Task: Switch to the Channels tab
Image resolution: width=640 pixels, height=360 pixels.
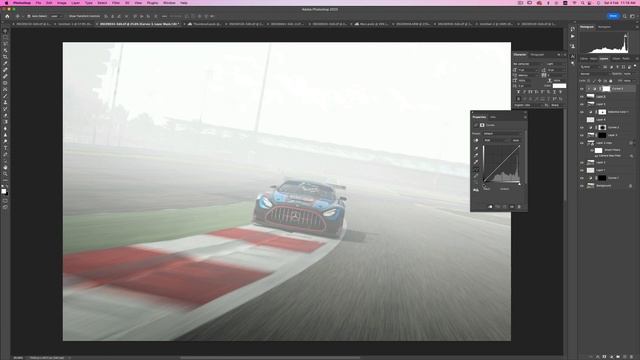Action: (x=616, y=59)
